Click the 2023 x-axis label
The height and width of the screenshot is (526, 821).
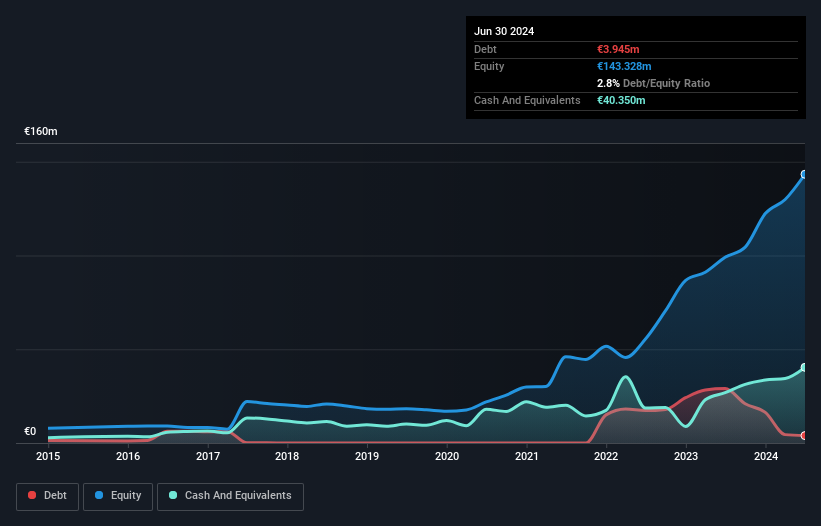pyautogui.click(x=686, y=456)
